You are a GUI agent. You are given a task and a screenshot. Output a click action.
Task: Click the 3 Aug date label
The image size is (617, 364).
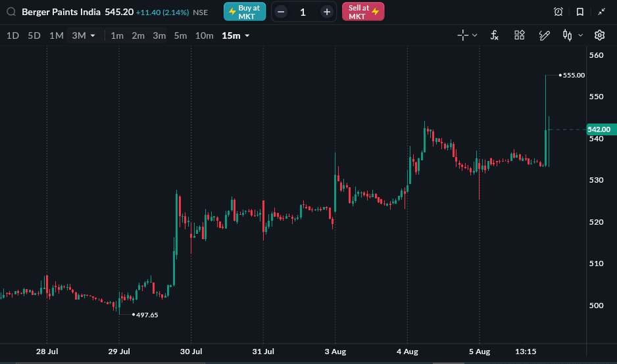click(335, 352)
